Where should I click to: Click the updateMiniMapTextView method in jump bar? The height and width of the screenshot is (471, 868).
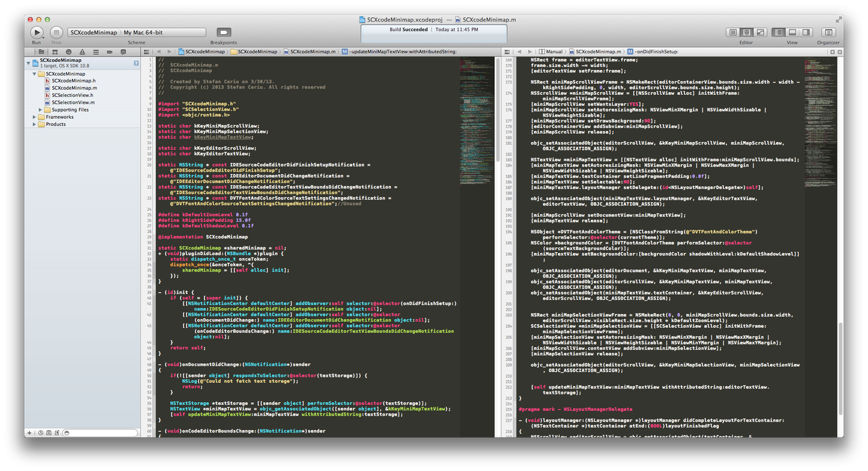point(399,52)
